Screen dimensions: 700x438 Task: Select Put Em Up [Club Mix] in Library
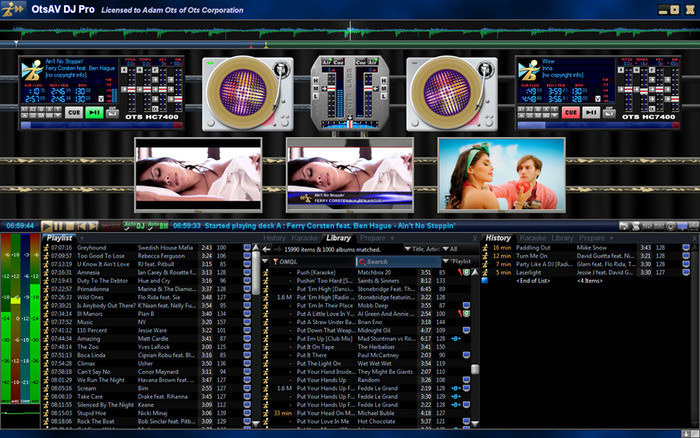coord(366,338)
